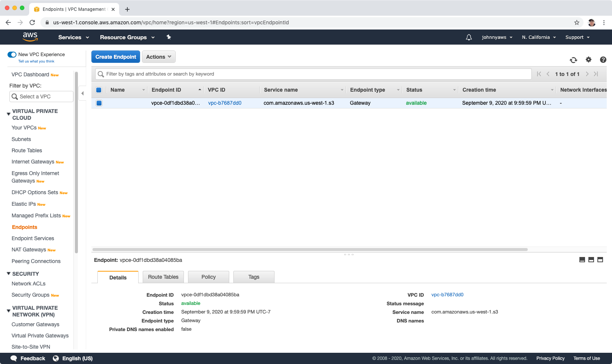
Task: Click the AWS logo home icon
Action: [30, 37]
